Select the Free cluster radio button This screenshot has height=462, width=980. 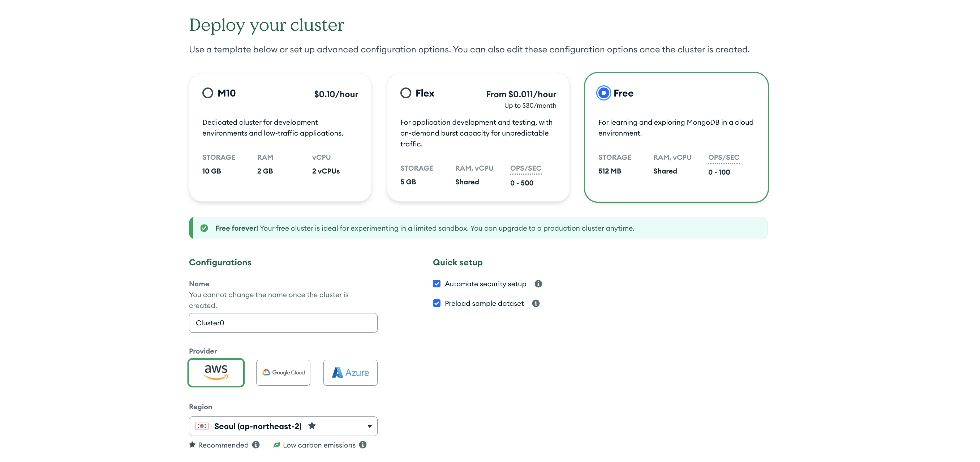tap(603, 93)
